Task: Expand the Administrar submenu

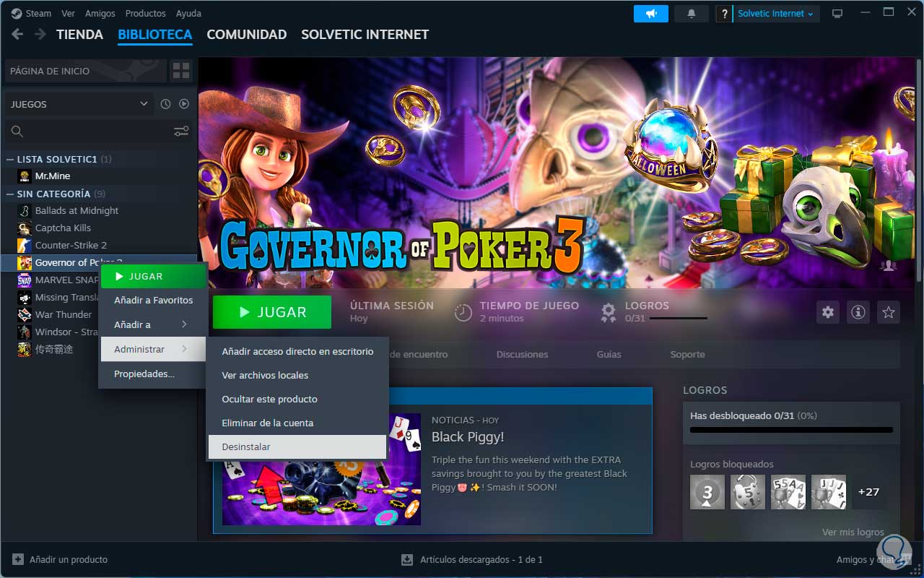Action: click(x=153, y=349)
